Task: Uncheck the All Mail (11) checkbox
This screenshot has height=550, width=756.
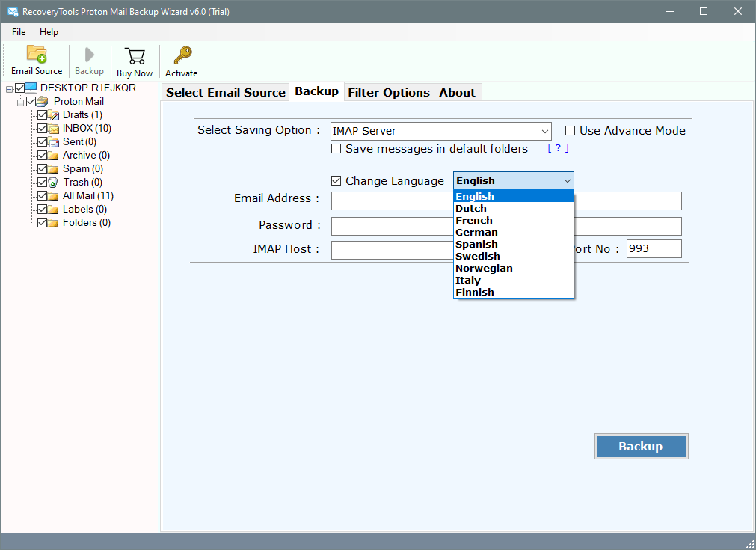Action: coord(43,196)
